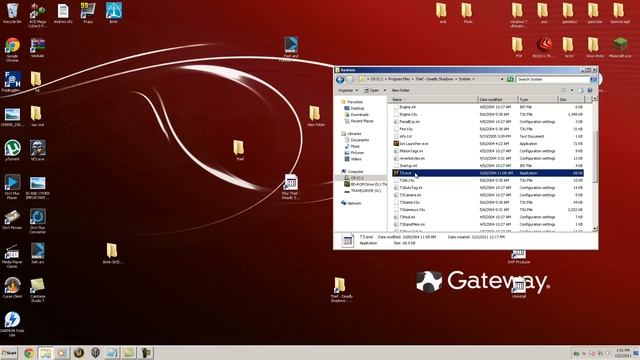Click the Windows Explorer taskbar button
Viewport: 640px width, 360px height.
pos(45,353)
